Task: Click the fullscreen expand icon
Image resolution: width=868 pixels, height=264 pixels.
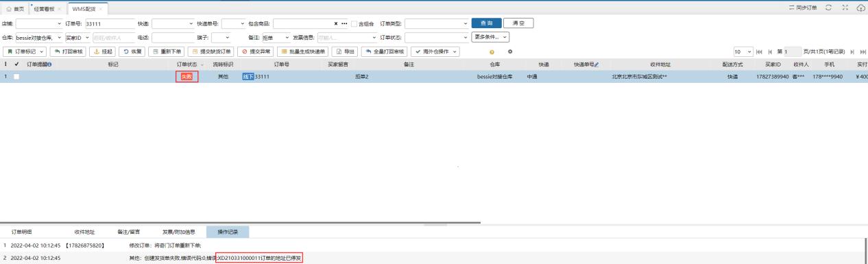Action: [845, 8]
